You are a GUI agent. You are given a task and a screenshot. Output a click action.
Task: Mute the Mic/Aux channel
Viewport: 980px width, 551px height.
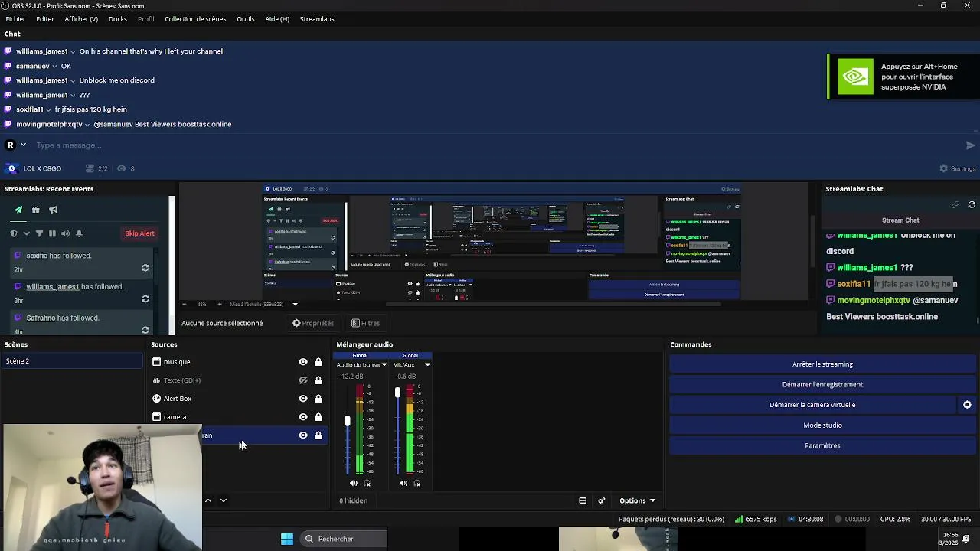coord(403,484)
